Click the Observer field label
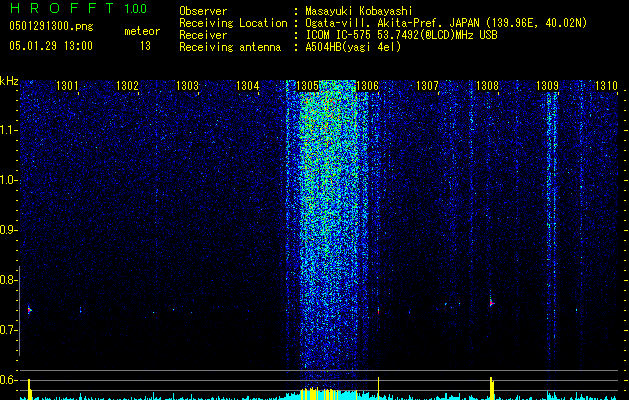Viewport: 629px width, 400px height. pos(203,11)
